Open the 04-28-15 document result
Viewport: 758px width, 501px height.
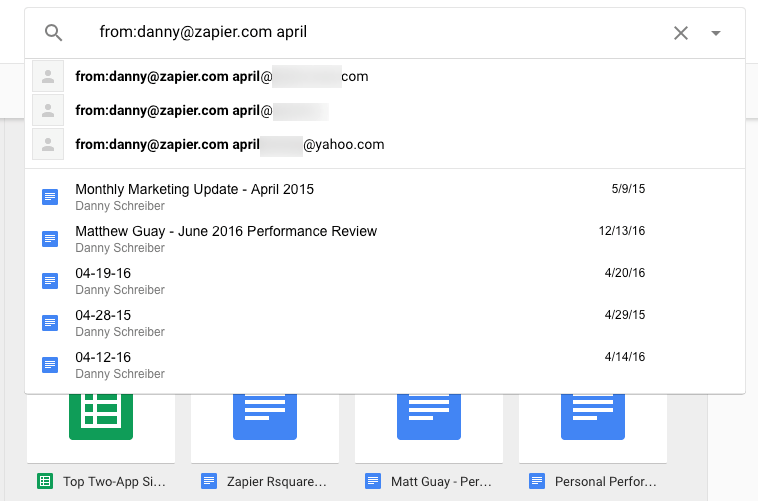pos(103,315)
